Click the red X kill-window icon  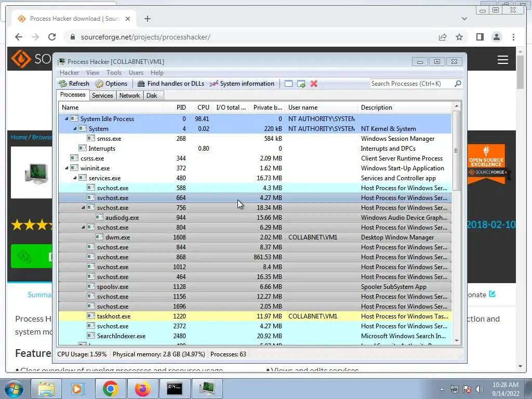tap(314, 84)
